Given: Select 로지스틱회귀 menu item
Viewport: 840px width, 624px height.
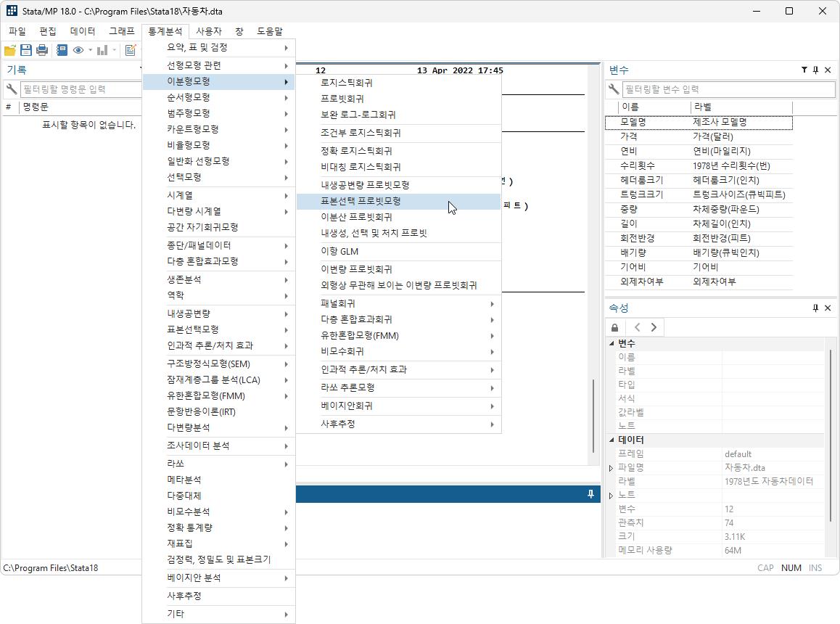Looking at the screenshot, I should 398,83.
